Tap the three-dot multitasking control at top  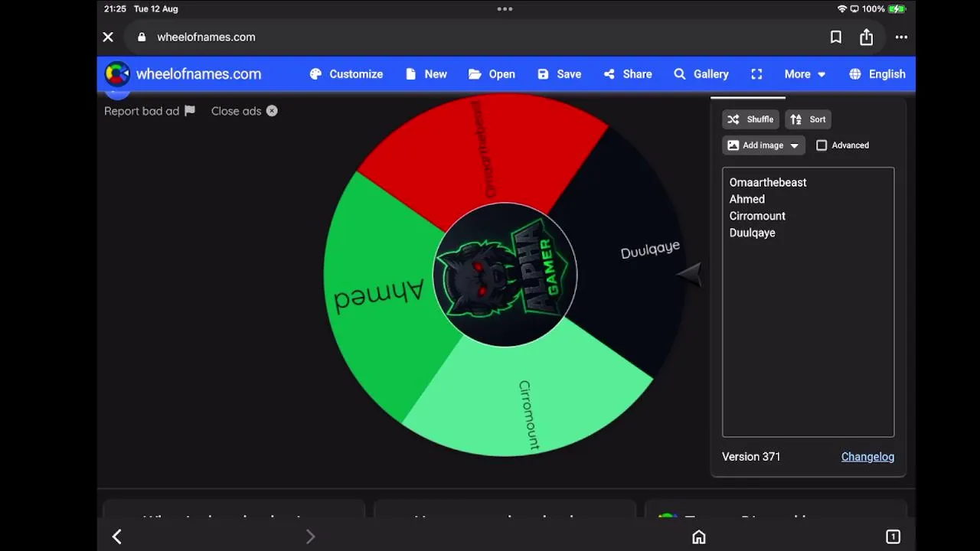[505, 9]
